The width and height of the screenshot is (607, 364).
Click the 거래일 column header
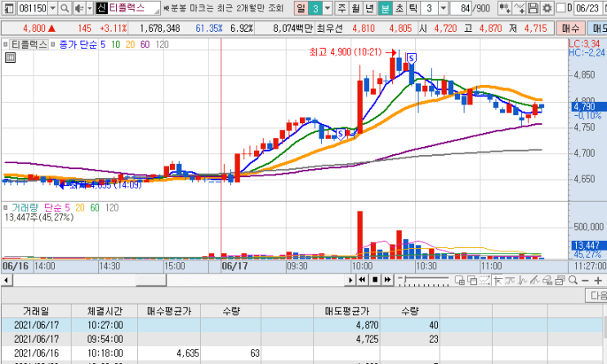[37, 311]
